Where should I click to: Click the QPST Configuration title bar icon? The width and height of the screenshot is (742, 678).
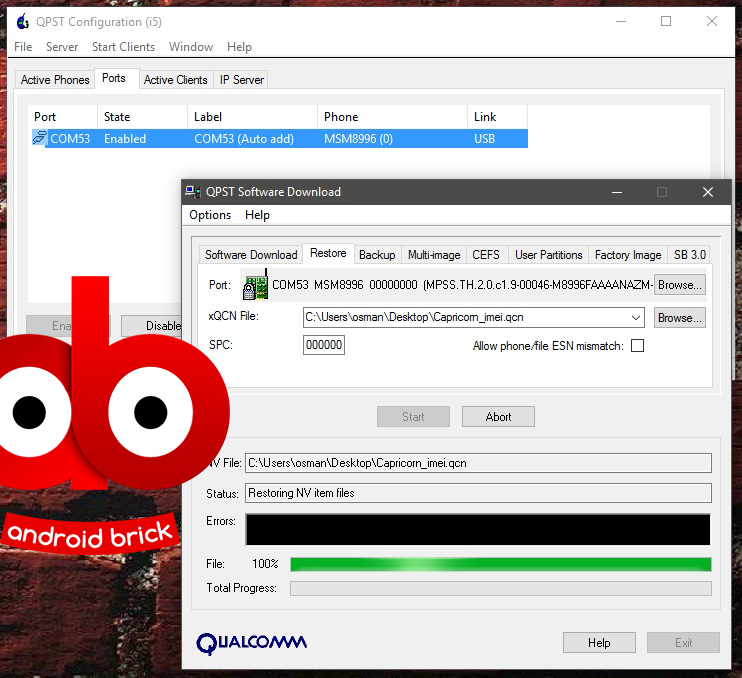click(22, 22)
